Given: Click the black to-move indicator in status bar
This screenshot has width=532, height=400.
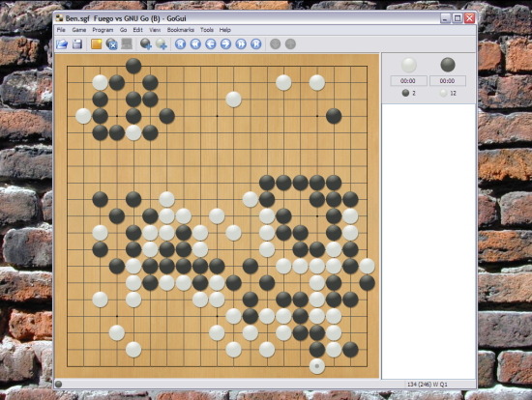Looking at the screenshot, I should pos(58,385).
